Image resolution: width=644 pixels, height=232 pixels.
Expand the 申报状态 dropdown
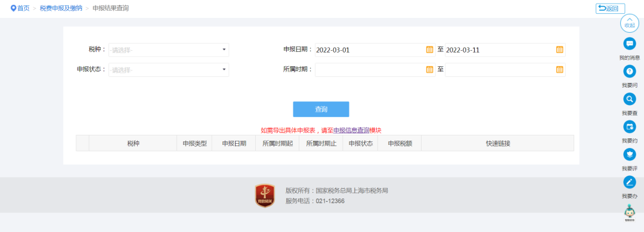pos(169,70)
